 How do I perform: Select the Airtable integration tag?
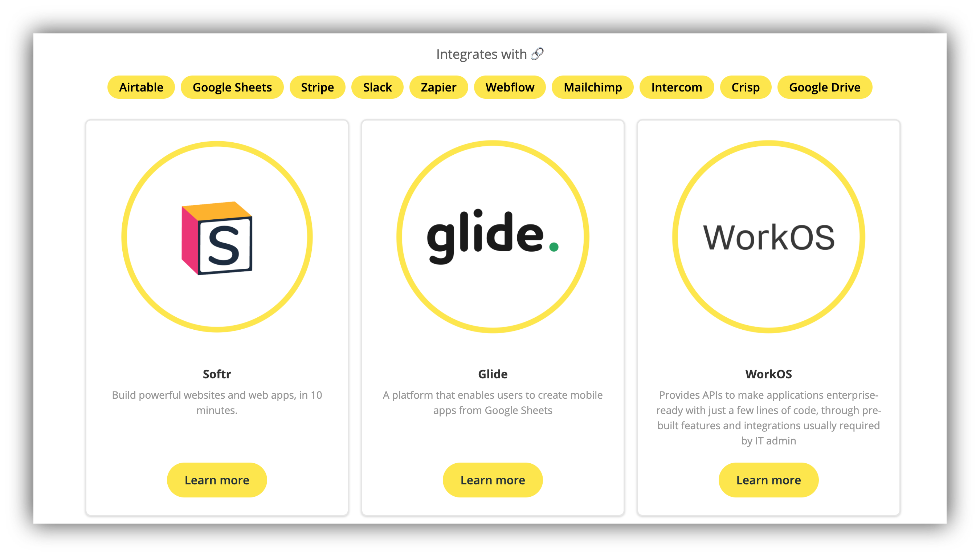click(x=142, y=87)
